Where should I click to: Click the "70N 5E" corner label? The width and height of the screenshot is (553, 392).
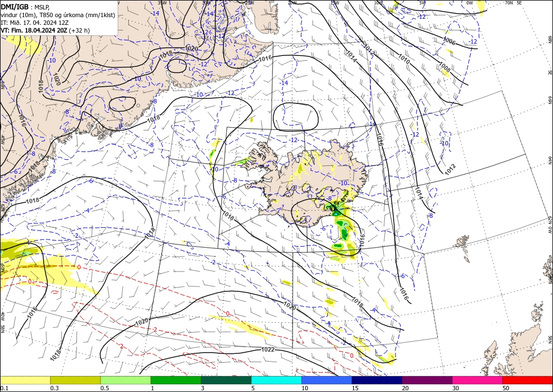click(x=513, y=3)
